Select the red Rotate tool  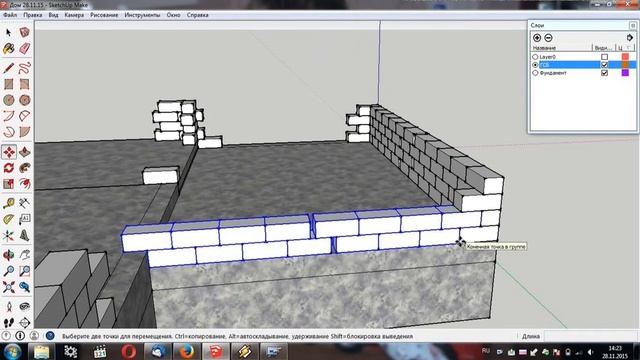[x=9, y=168]
